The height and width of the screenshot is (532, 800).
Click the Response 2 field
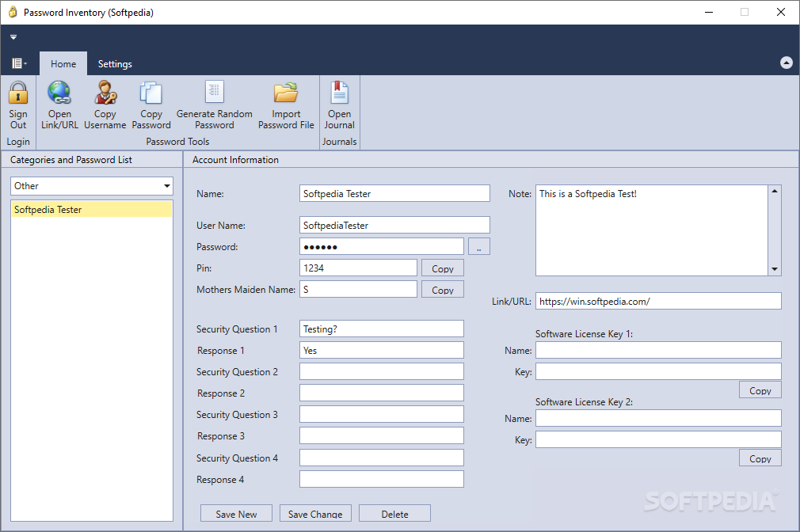[x=382, y=393]
